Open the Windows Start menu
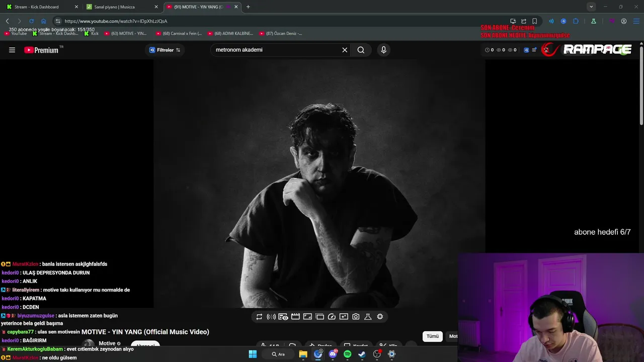This screenshot has height=362, width=644. [253, 354]
